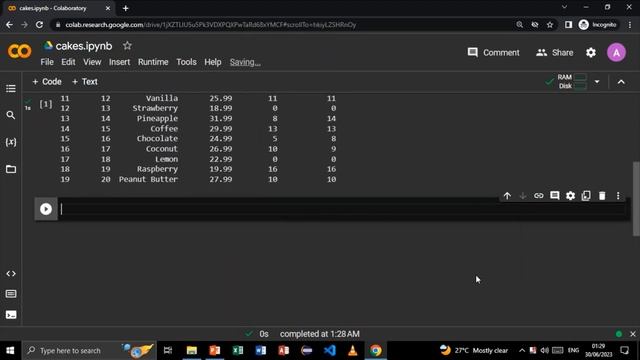Open the tab search dropdown arrow
640x360 pixels.
(564, 7)
